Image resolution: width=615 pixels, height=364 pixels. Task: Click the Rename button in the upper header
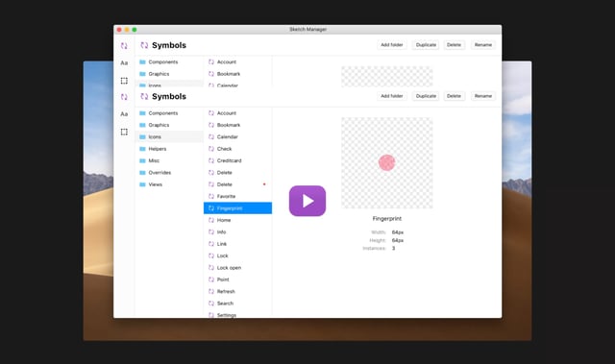coord(483,45)
